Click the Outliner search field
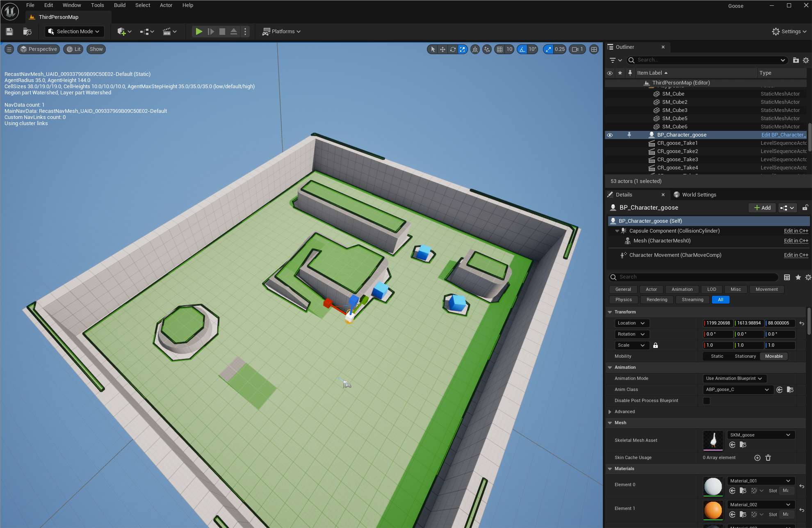Image resolution: width=812 pixels, height=528 pixels. pyautogui.click(x=708, y=60)
